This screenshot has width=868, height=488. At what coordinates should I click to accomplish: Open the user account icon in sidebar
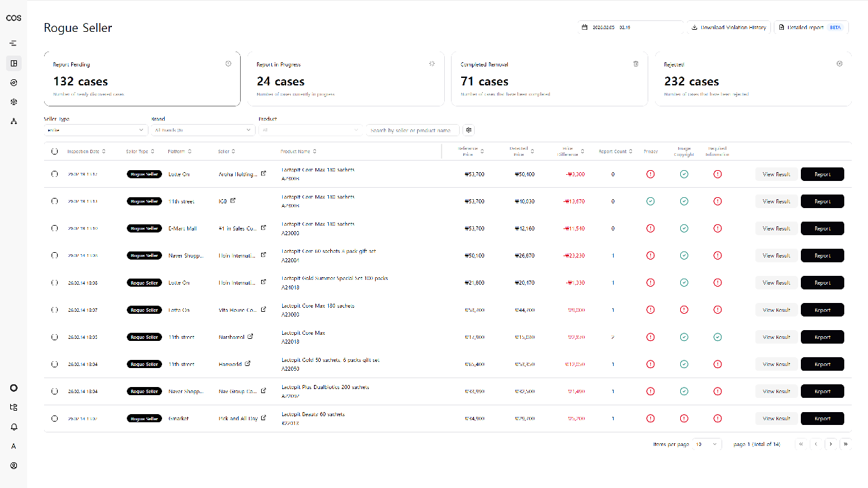coord(14,466)
